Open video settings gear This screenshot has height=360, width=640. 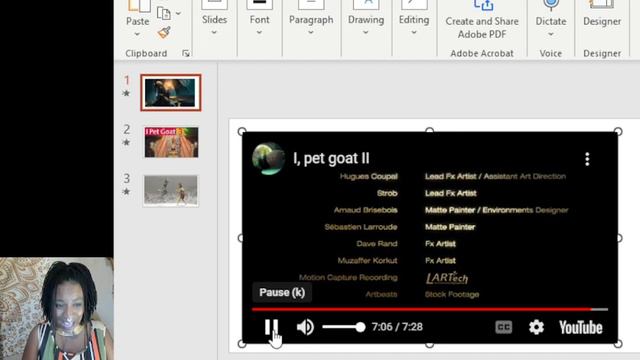(x=536, y=327)
